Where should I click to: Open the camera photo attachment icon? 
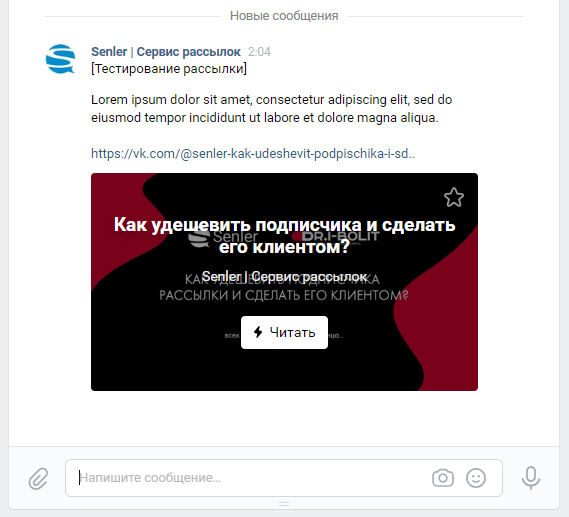(x=443, y=478)
